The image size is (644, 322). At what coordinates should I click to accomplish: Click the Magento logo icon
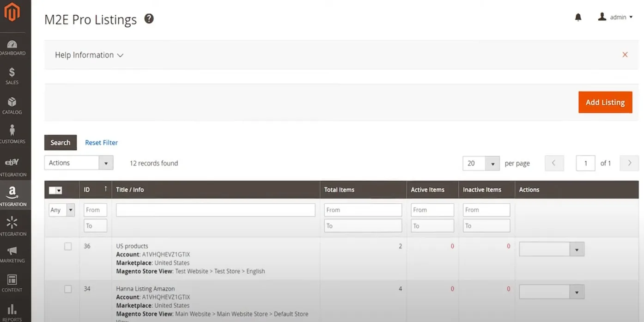pyautogui.click(x=12, y=12)
